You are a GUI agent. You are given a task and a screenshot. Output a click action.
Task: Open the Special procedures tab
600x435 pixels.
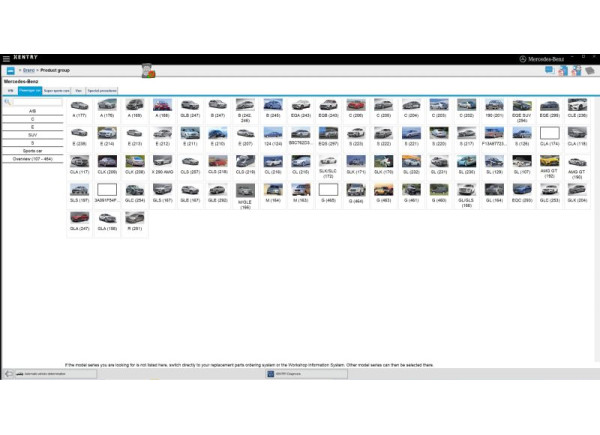pyautogui.click(x=101, y=90)
